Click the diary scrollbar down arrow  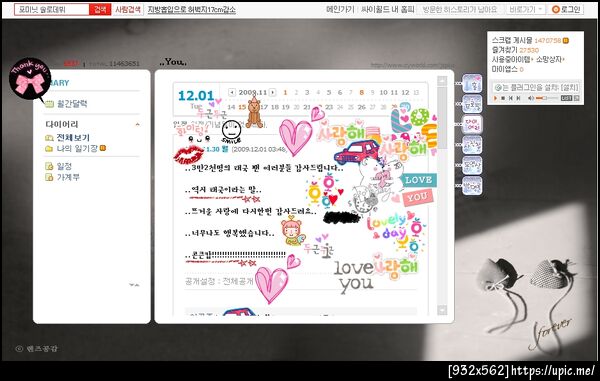click(x=442, y=310)
